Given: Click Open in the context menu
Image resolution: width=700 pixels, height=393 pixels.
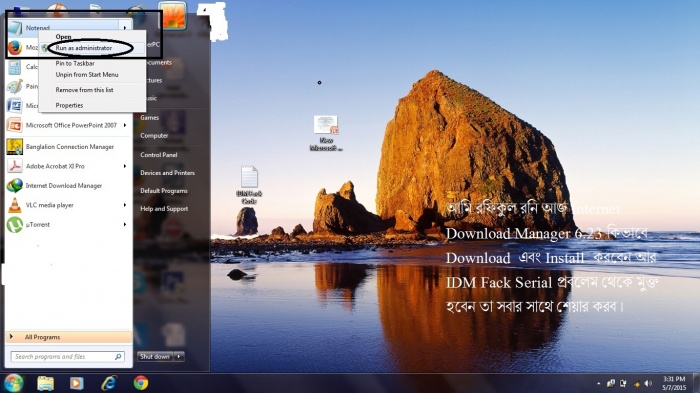Looking at the screenshot, I should [x=63, y=37].
